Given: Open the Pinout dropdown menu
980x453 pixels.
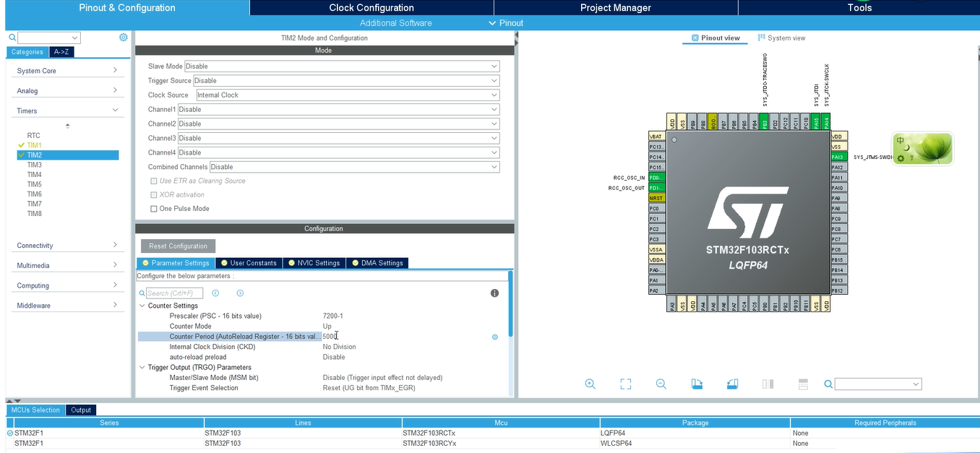Looking at the screenshot, I should tap(506, 23).
